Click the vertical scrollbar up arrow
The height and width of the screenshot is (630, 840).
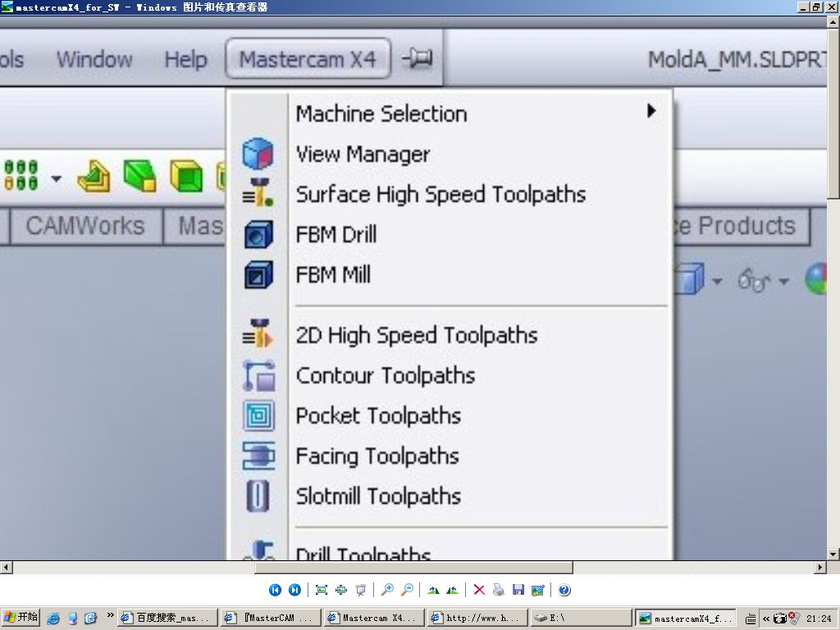[833, 22]
